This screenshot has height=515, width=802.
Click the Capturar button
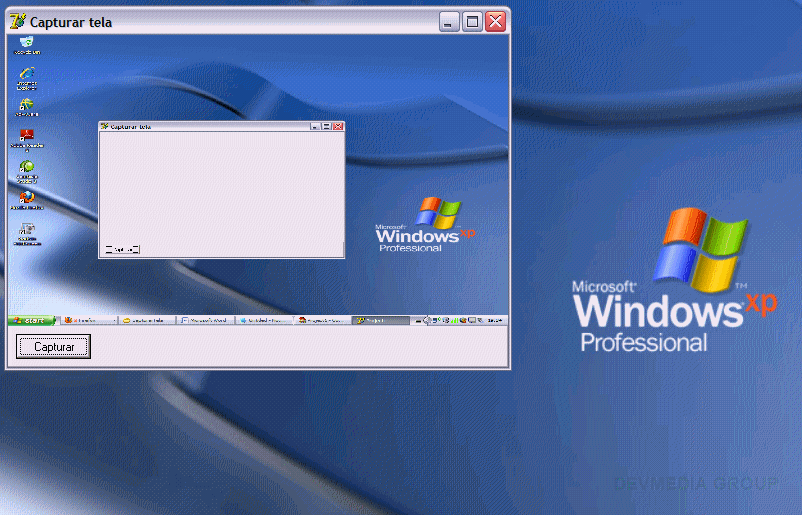click(54, 347)
